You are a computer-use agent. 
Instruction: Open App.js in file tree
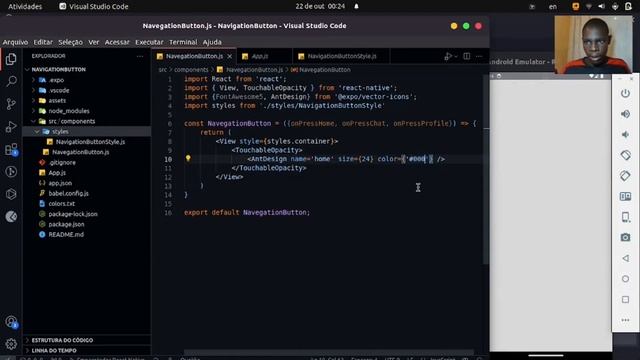tap(57, 173)
